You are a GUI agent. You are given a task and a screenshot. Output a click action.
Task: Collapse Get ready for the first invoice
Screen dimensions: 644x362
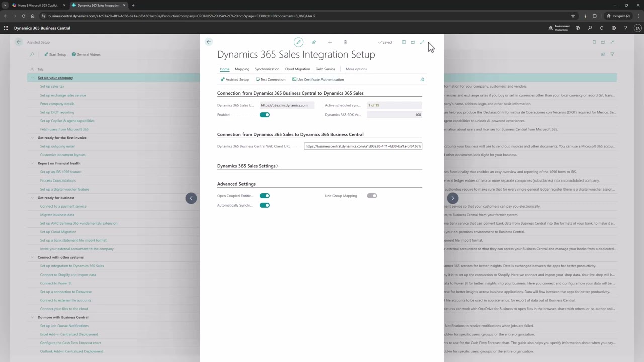(32, 138)
